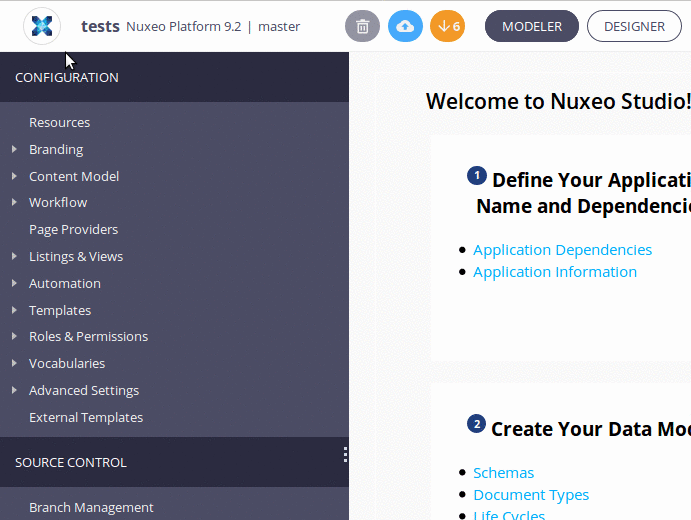The width and height of the screenshot is (691, 520).
Task: Open External Templates in the sidebar
Action: pos(86,417)
